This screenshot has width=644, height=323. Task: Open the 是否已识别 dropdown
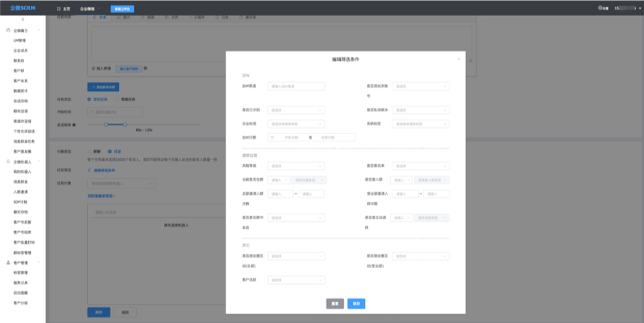click(x=296, y=110)
